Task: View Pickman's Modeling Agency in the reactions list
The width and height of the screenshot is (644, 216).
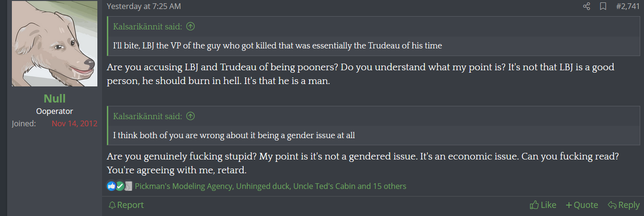Action: click(x=183, y=186)
